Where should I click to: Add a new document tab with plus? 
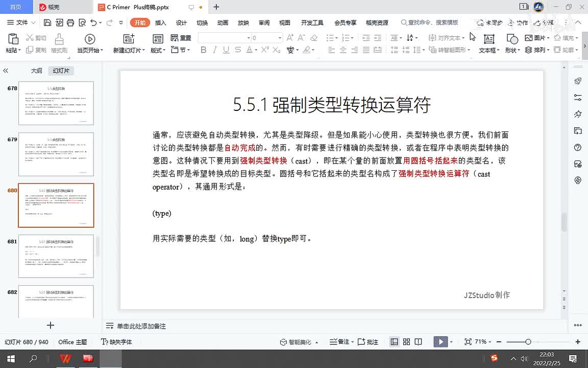(216, 7)
